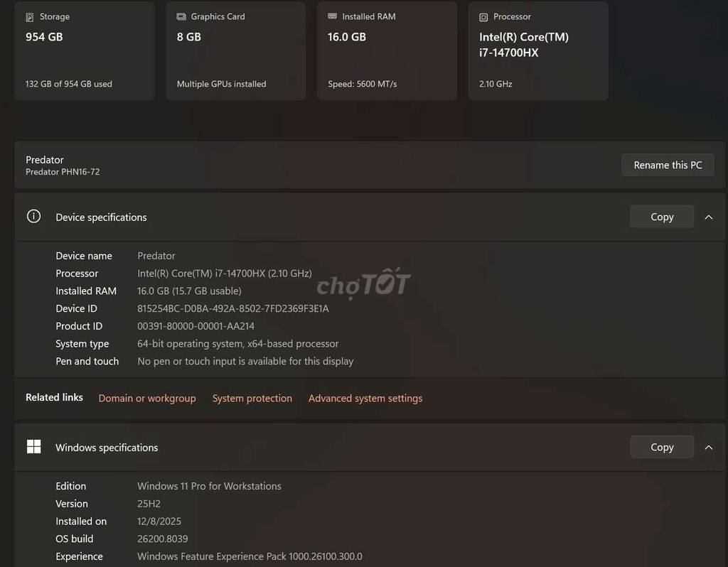Click the 'OS build' label
The height and width of the screenshot is (567, 728).
[x=74, y=539]
